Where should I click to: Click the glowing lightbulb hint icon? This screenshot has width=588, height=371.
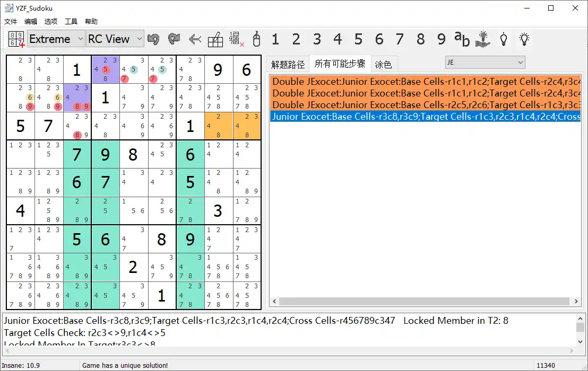(524, 39)
